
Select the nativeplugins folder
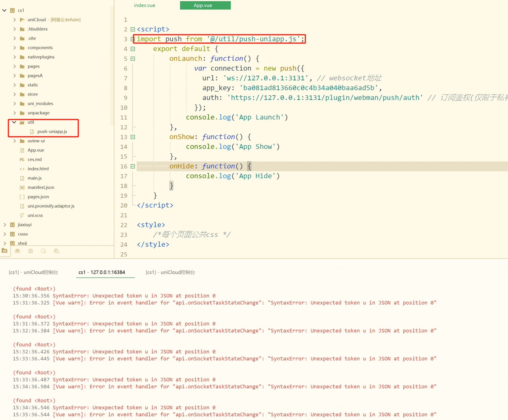(x=41, y=57)
